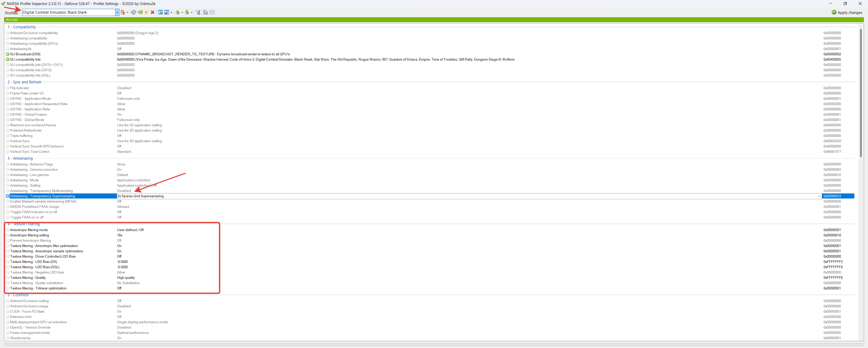Click the last toolbar icon with dotted grid
Image resolution: width=868 pixels, height=348 pixels.
click(212, 12)
